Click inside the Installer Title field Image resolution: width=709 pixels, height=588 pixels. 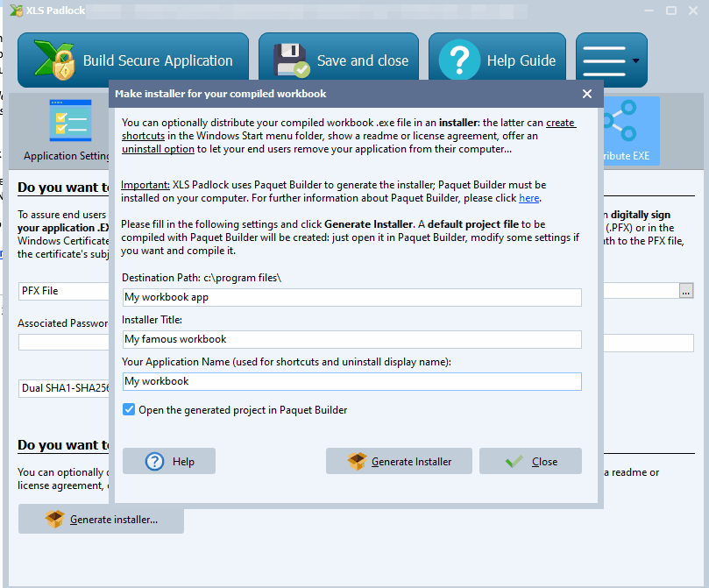tap(351, 339)
